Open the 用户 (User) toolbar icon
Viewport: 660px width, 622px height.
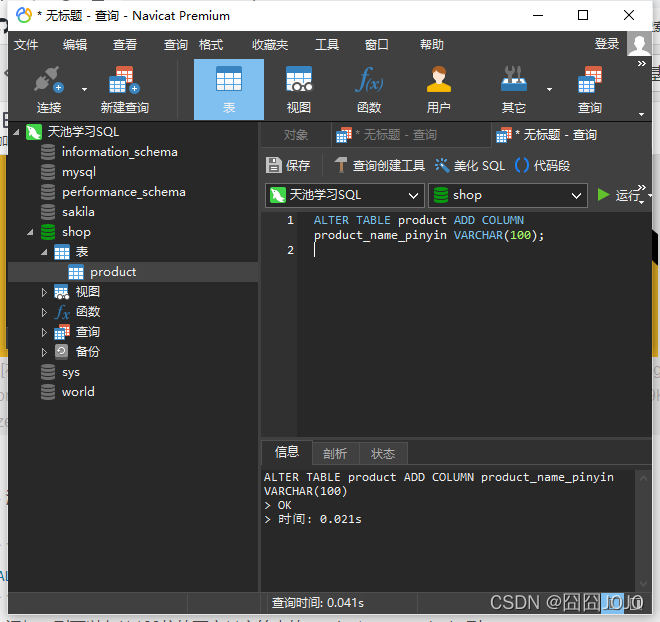tap(439, 89)
